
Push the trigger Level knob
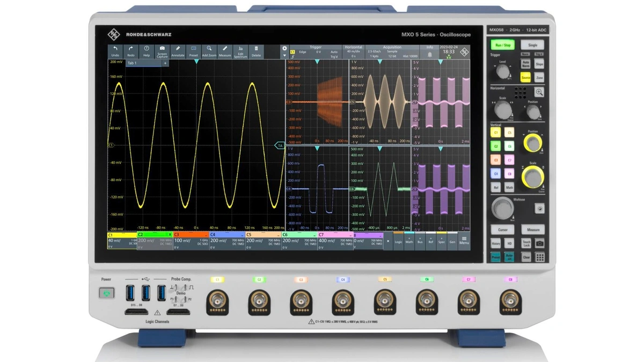click(x=503, y=72)
